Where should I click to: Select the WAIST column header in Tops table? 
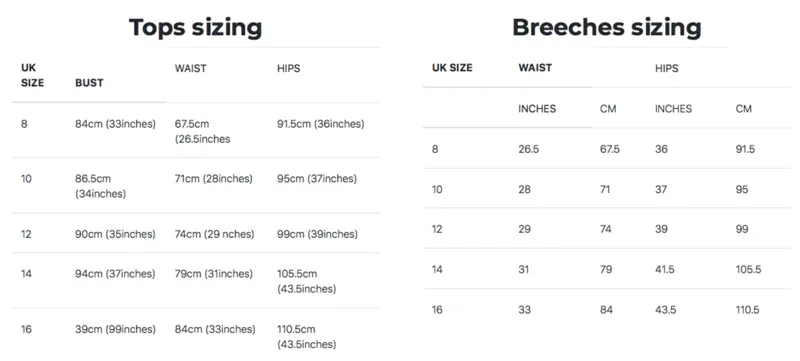click(x=190, y=68)
